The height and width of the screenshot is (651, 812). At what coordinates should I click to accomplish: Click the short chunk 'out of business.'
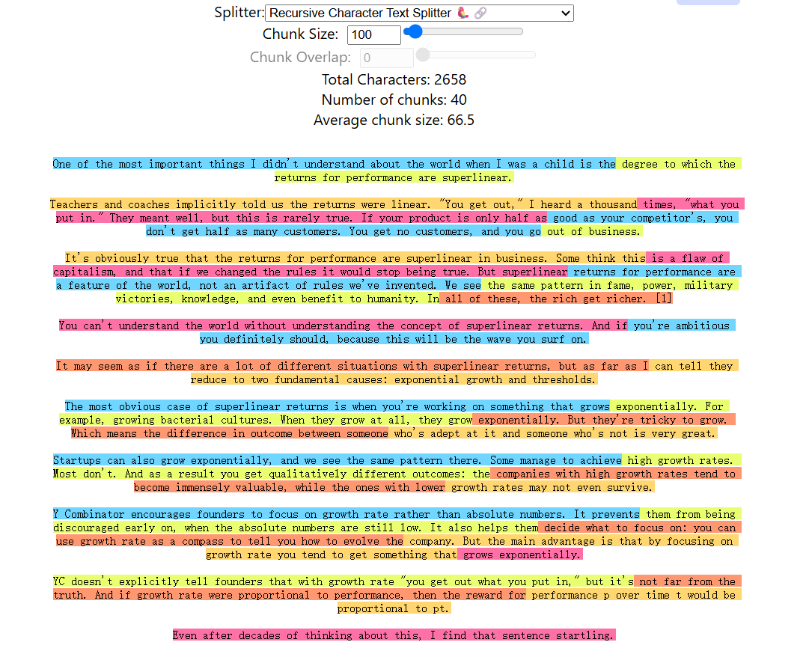click(592, 231)
